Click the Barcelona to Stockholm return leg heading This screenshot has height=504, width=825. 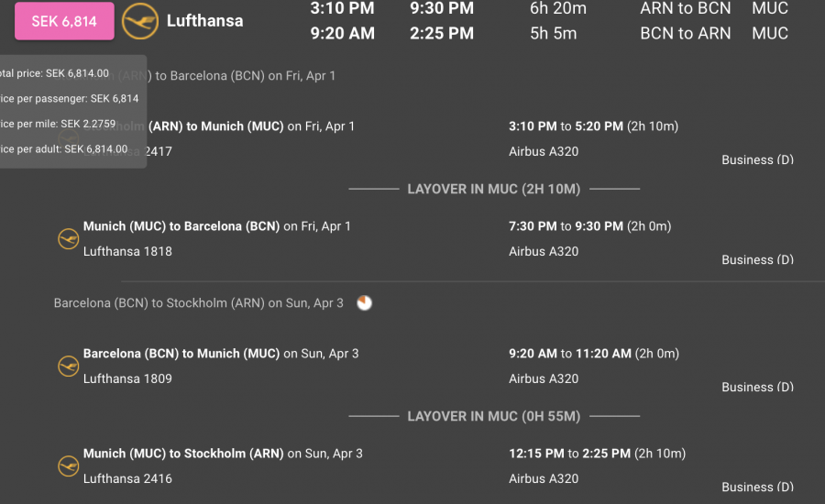click(199, 303)
